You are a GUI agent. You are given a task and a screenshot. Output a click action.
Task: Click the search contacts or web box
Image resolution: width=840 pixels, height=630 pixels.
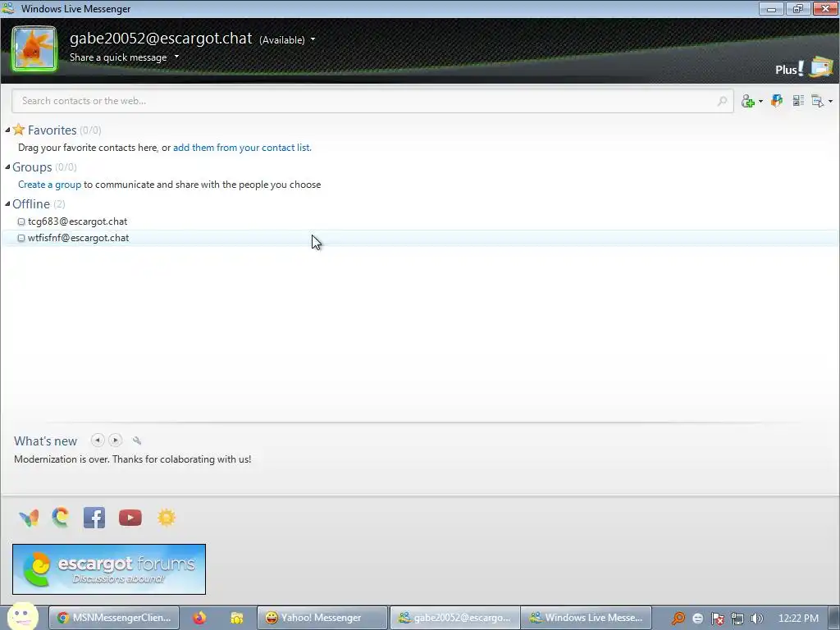click(x=373, y=101)
